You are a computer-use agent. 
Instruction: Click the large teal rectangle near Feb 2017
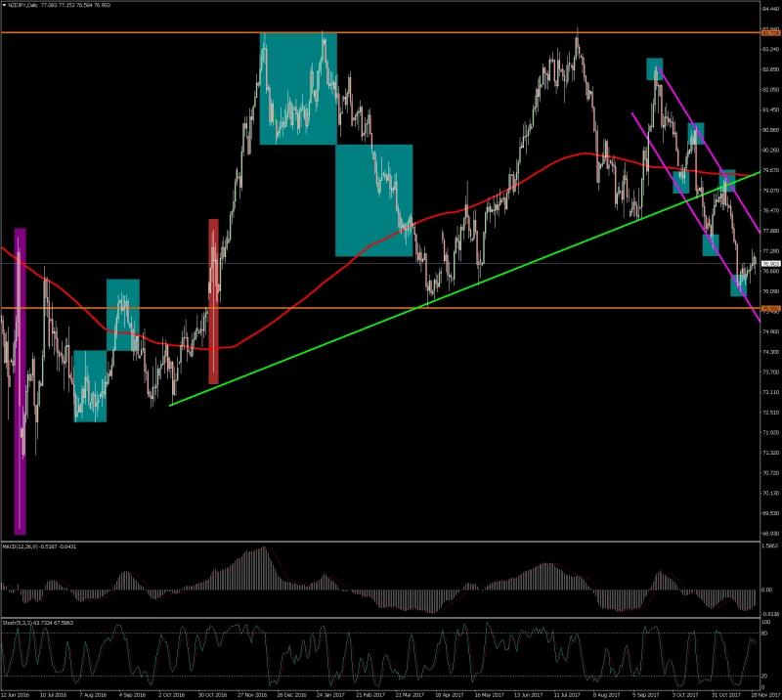(x=373, y=200)
